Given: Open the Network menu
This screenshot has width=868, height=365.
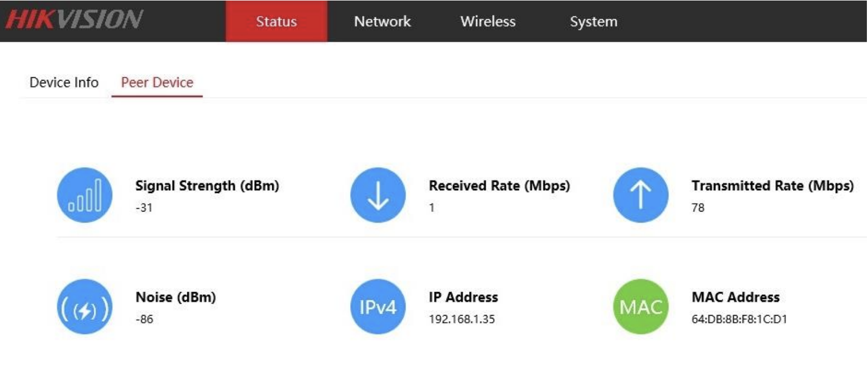Looking at the screenshot, I should (x=382, y=21).
